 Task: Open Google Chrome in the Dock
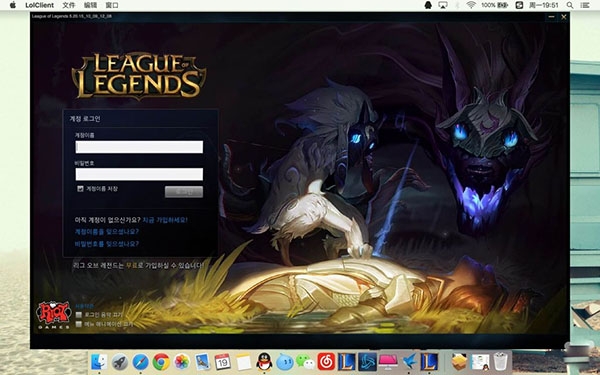pyautogui.click(x=161, y=362)
